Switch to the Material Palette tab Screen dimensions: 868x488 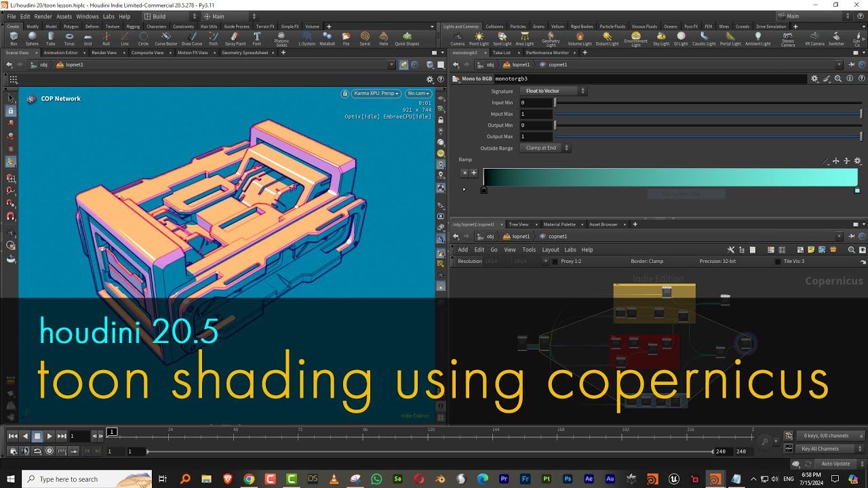point(559,224)
